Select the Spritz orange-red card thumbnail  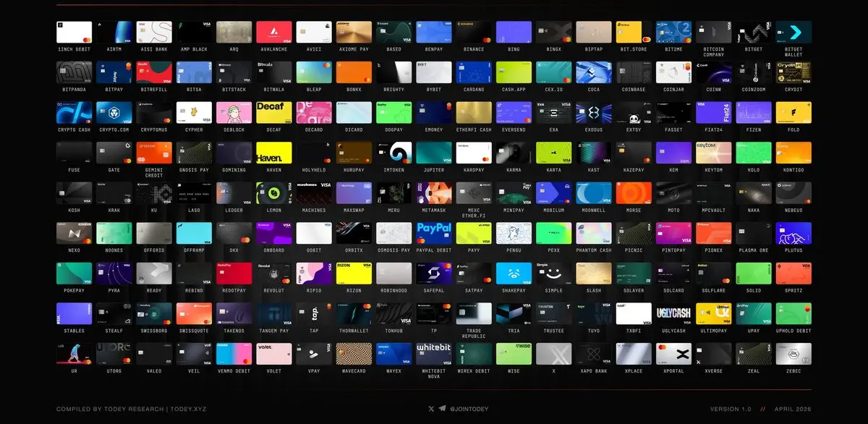[793, 274]
